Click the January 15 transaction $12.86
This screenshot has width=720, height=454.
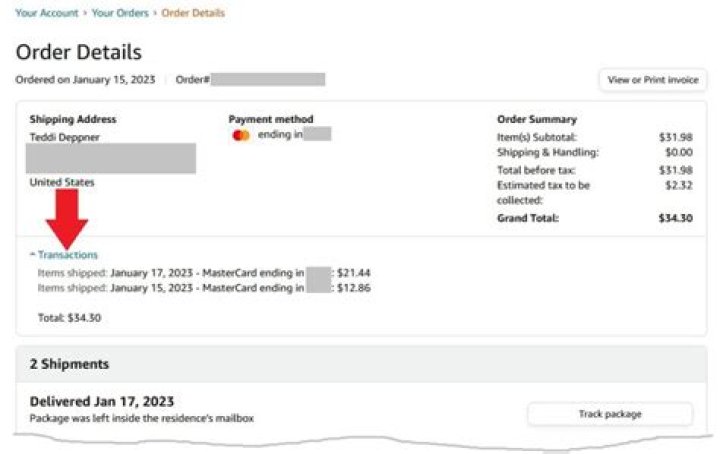pyautogui.click(x=354, y=287)
